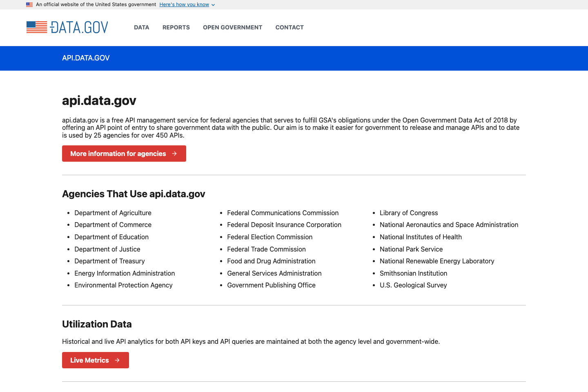
Task: Click the Food and Drug Administration entry
Action: (271, 261)
